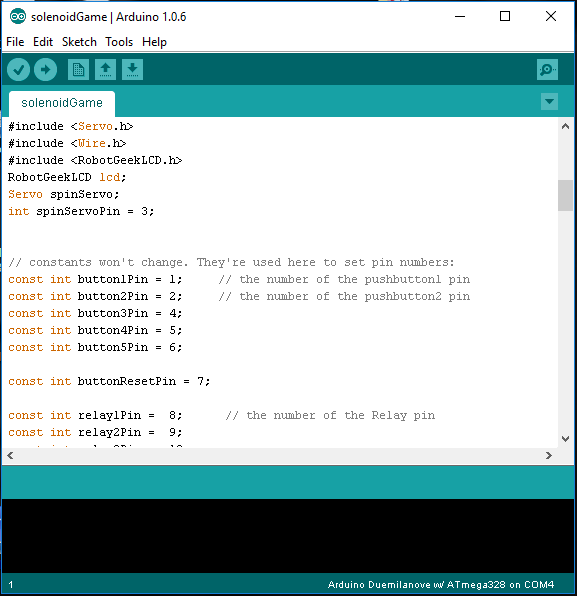Image resolution: width=577 pixels, height=596 pixels.
Task: Upload sketch with the arrow button
Action: (45, 70)
